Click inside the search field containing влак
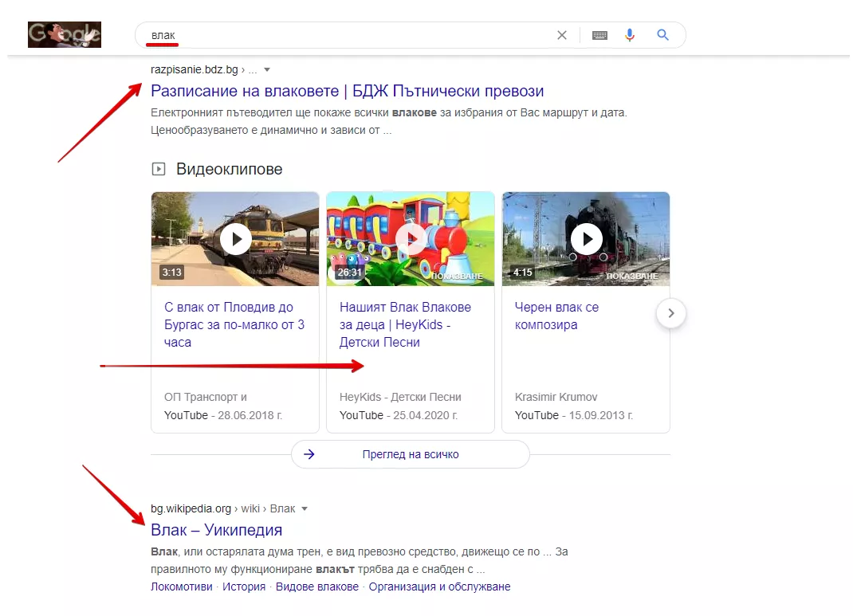Viewport: 853px width, 616px height. coord(348,35)
